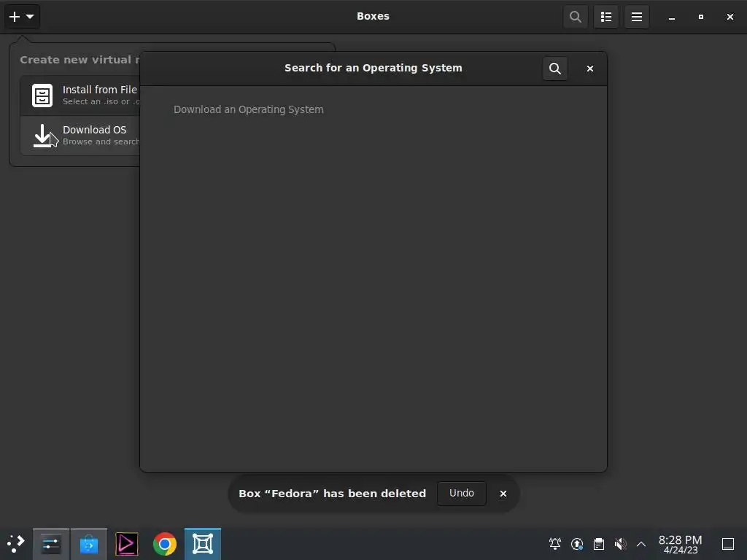This screenshot has height=560, width=747.
Task: Open clipboard icon in system tray
Action: click(599, 544)
